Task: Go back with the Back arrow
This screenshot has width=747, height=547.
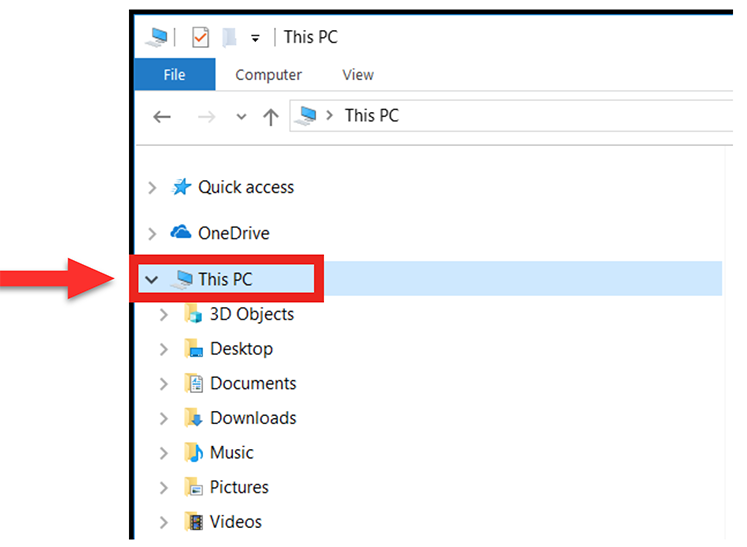Action: [x=162, y=116]
